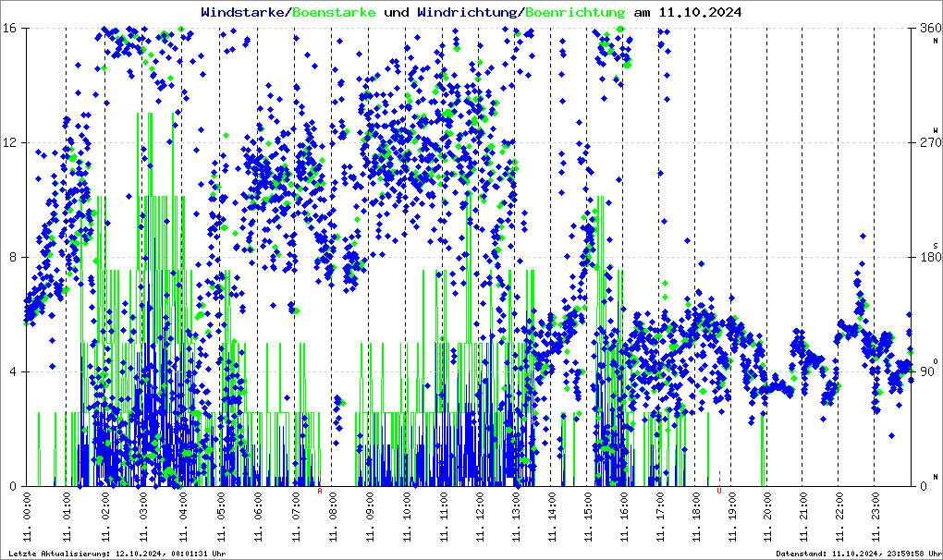The height and width of the screenshot is (560, 943).
Task: Click the '11. 06:00' time label
Action: coord(258,517)
